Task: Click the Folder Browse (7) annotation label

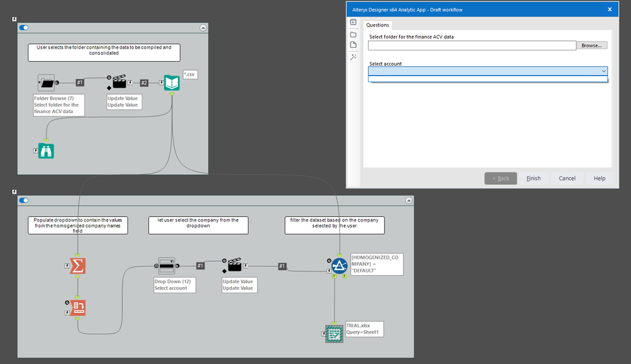Action: point(59,105)
